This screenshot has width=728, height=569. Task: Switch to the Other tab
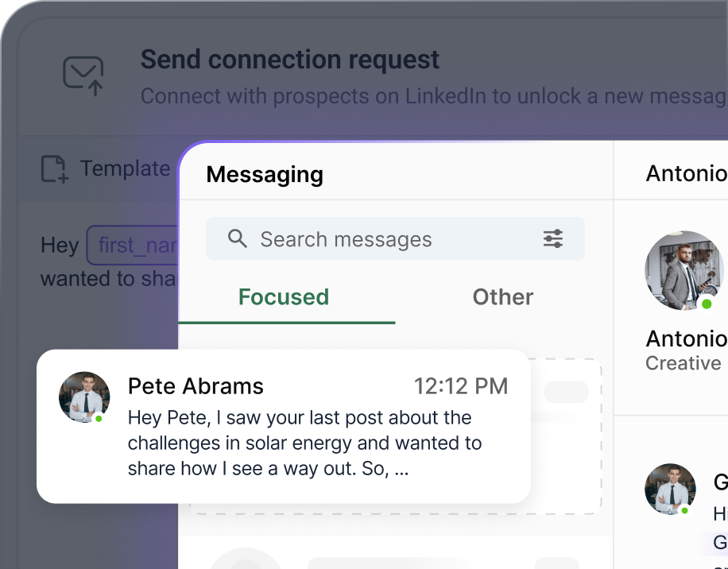pos(502,296)
